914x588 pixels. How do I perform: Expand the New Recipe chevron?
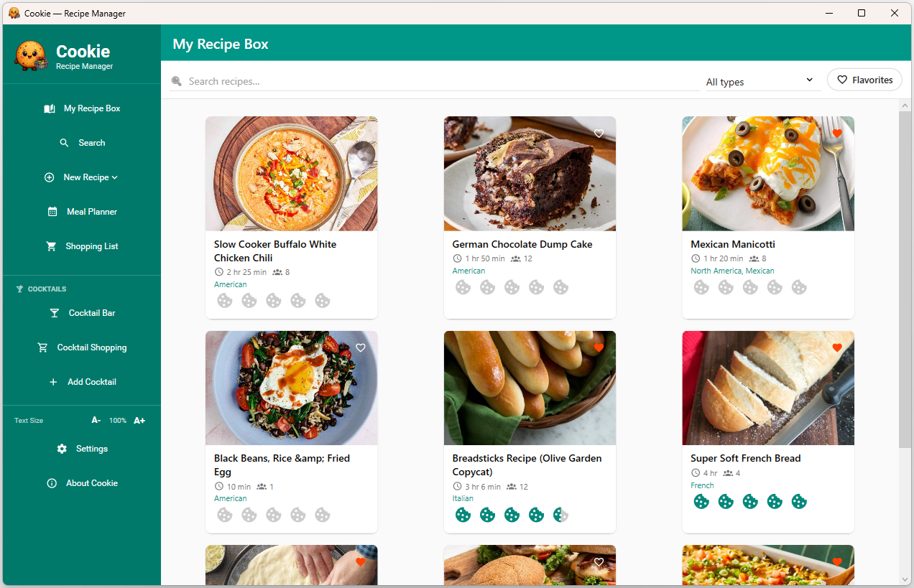[115, 177]
